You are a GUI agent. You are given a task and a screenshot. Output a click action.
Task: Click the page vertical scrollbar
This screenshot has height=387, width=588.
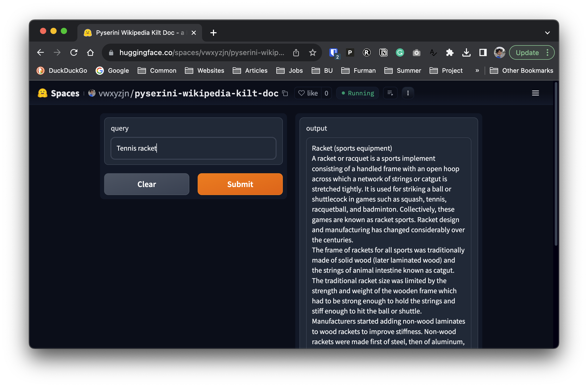[556, 164]
